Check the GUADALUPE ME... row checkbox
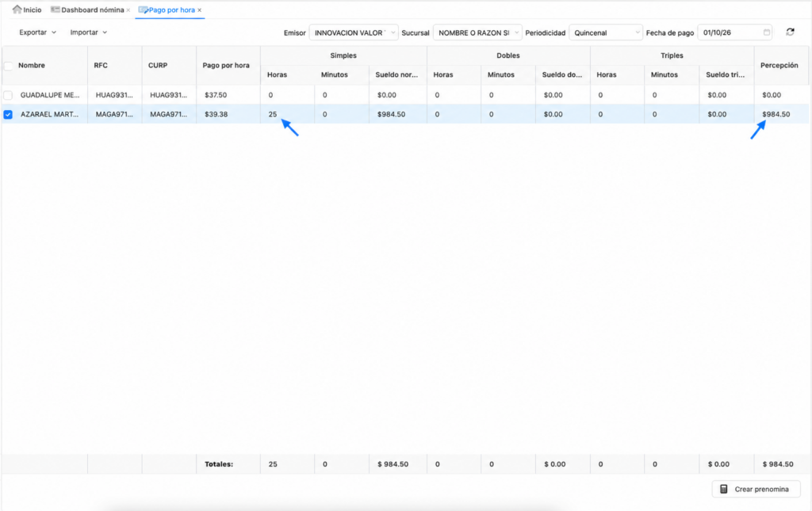This screenshot has height=511, width=812. [8, 95]
